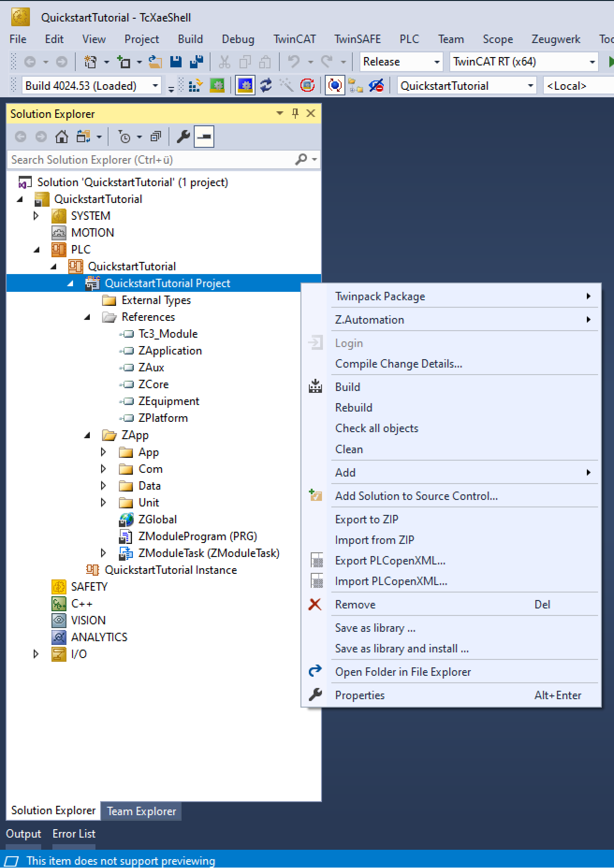The image size is (614, 868).
Task: Click the Build icon in context menu
Action: 315,387
